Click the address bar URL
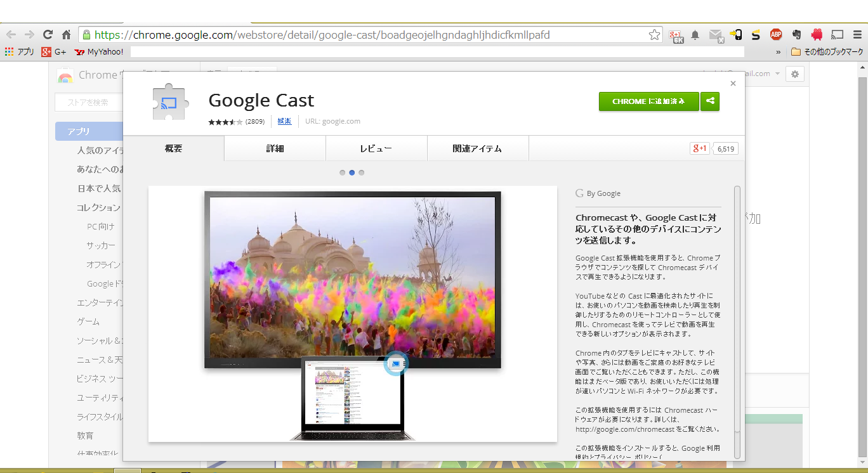Screen dimensions: 868x473 point(322,35)
